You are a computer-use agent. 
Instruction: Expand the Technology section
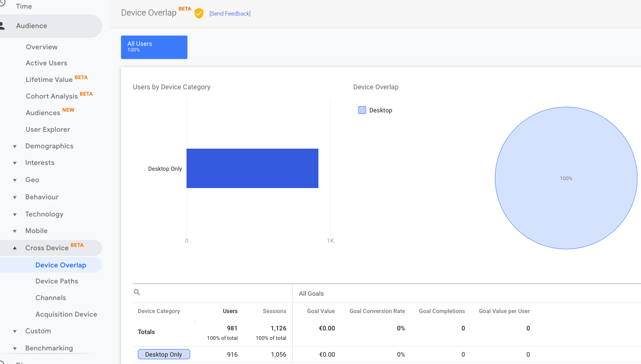pyautogui.click(x=15, y=214)
